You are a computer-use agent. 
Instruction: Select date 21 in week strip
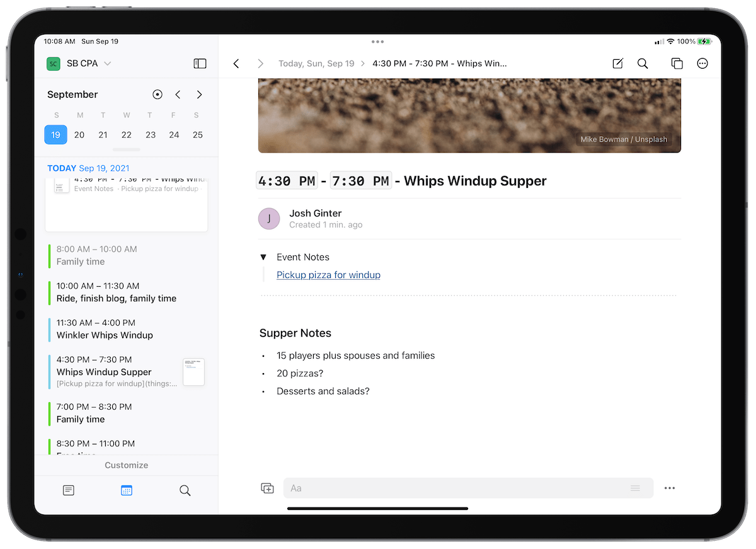click(103, 134)
